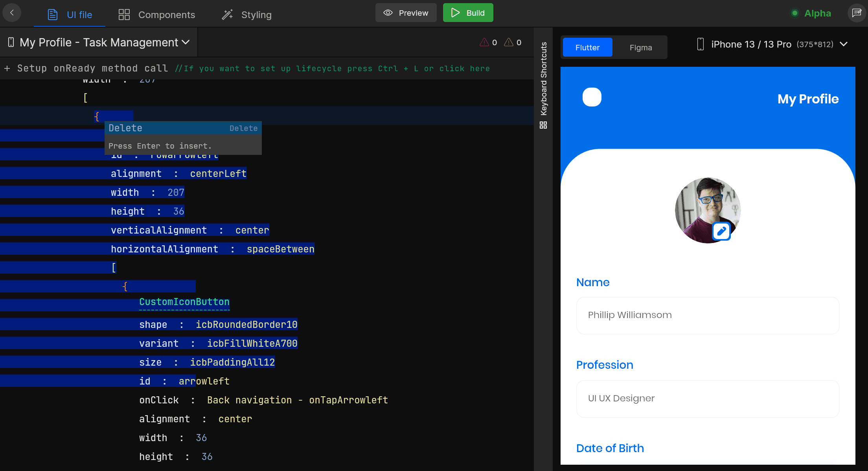The width and height of the screenshot is (868, 471).
Task: Keep Flutter preview mode selected
Action: pos(587,47)
